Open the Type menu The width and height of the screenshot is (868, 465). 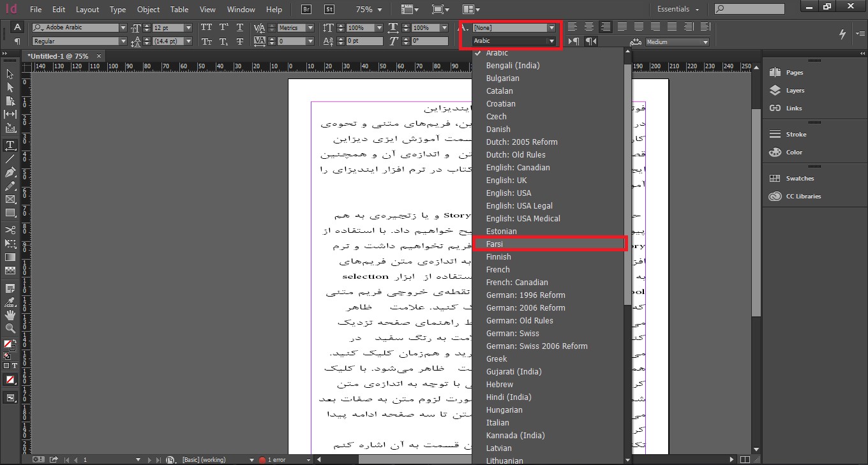coord(117,10)
